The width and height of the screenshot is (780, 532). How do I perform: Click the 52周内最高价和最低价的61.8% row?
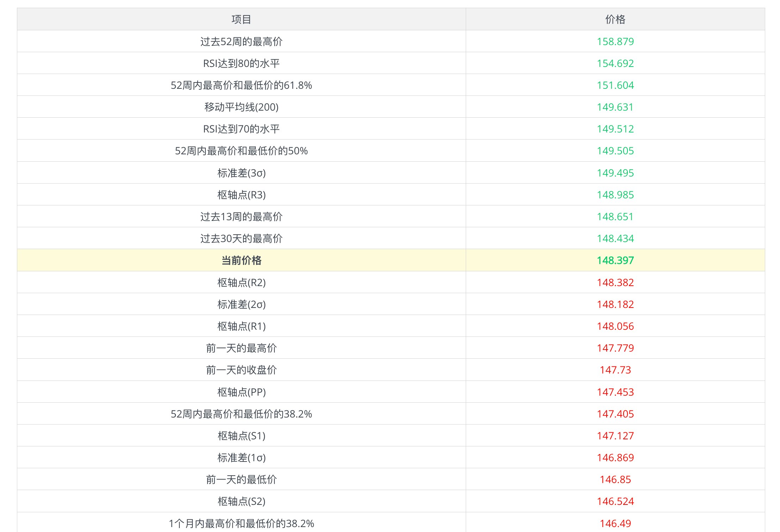pos(242,85)
